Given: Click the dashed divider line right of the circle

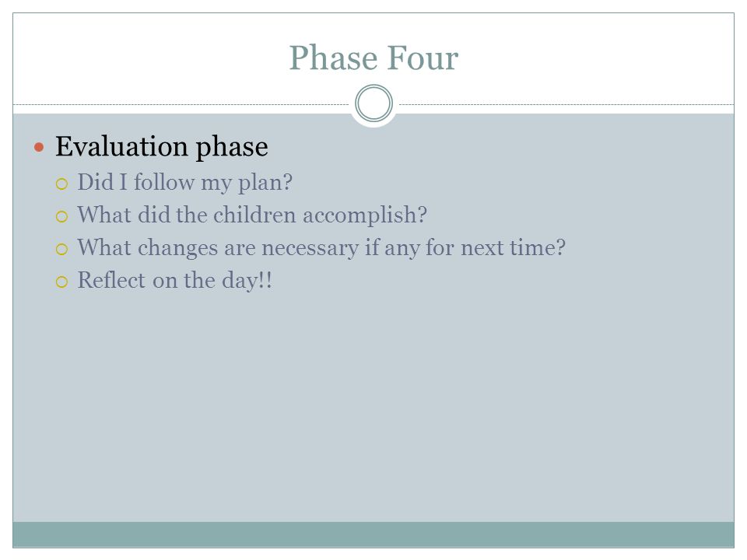Looking at the screenshot, I should pyautogui.click(x=566, y=104).
